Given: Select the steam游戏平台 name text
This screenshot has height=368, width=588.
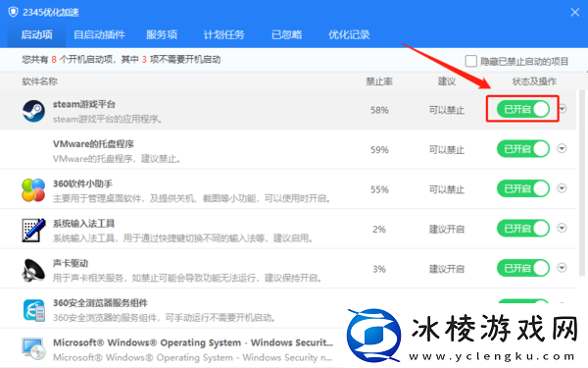Looking at the screenshot, I should click(84, 104).
